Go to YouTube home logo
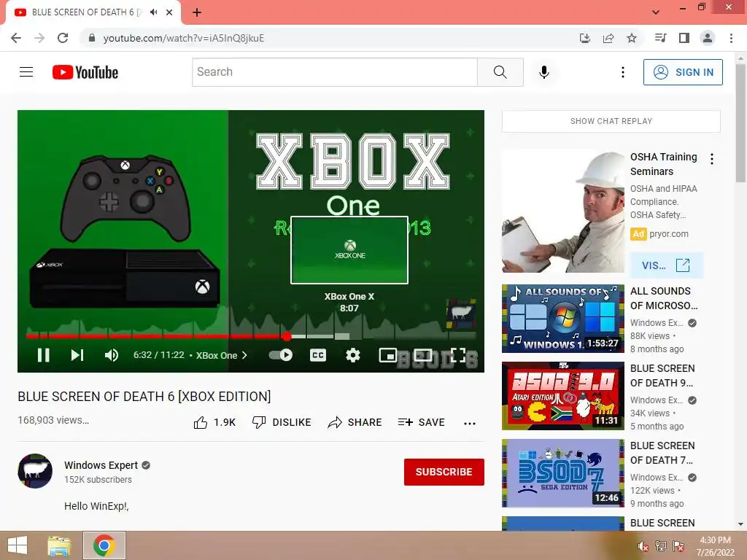The width and height of the screenshot is (747, 560). coord(85,72)
